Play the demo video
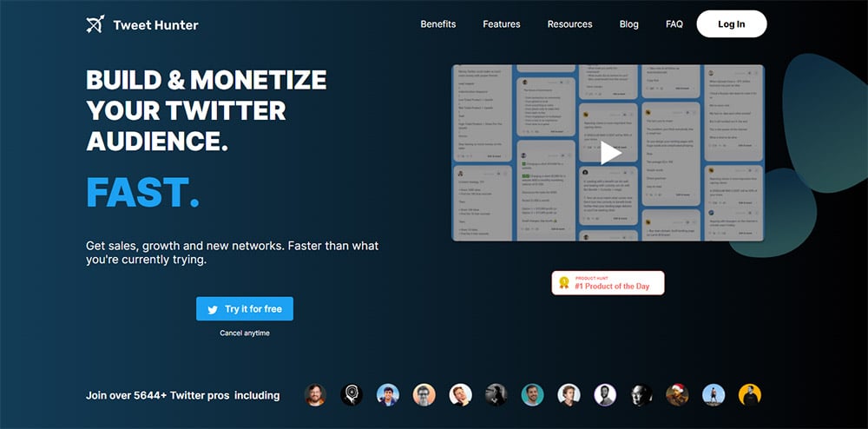 click(x=609, y=154)
